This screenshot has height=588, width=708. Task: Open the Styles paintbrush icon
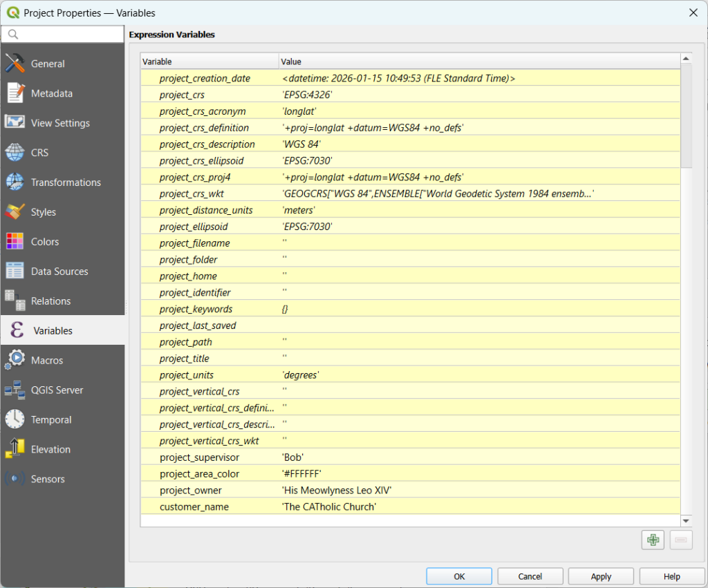point(15,212)
